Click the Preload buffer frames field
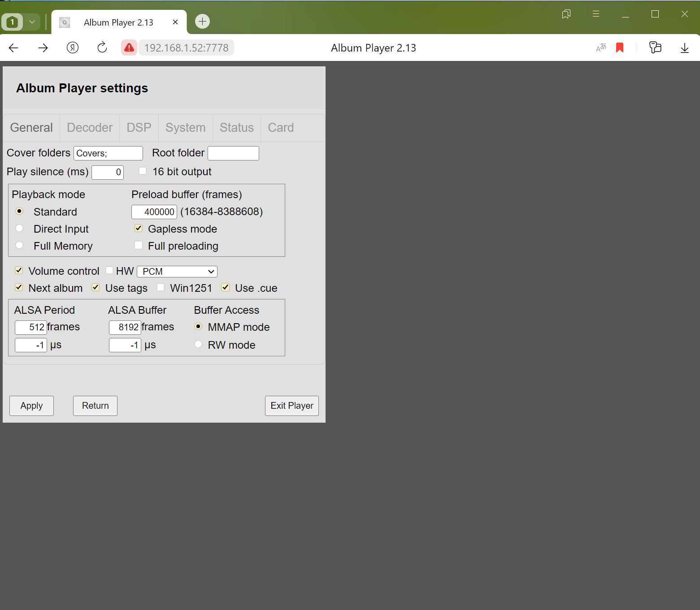The image size is (700, 610). coord(154,212)
